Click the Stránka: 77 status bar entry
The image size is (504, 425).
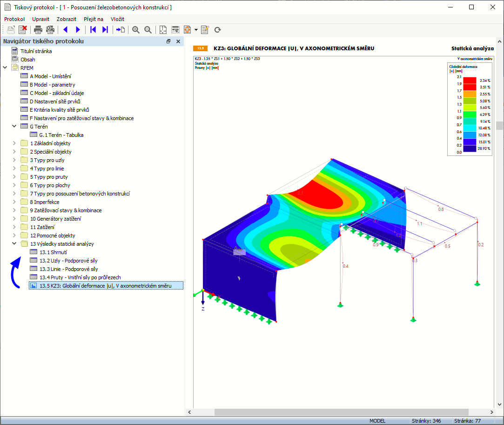pyautogui.click(x=467, y=421)
